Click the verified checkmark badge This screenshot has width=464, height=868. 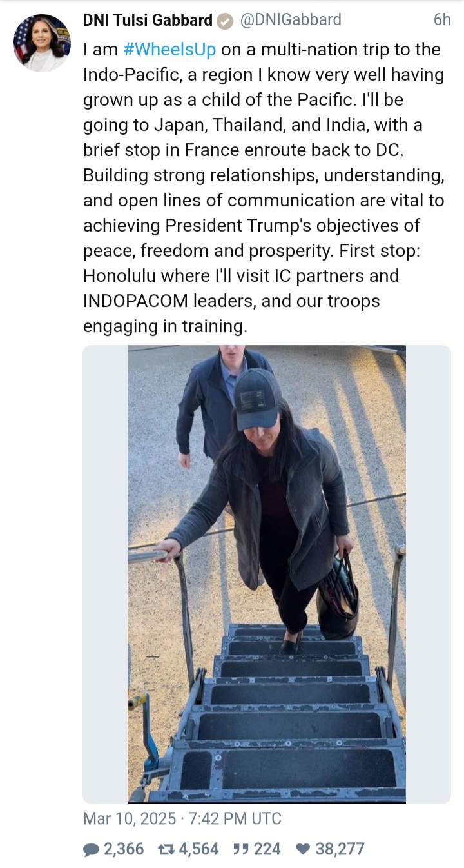tap(224, 21)
